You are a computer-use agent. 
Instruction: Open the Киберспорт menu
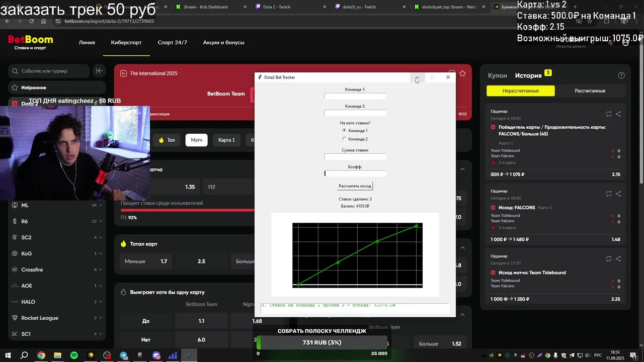pos(126,42)
